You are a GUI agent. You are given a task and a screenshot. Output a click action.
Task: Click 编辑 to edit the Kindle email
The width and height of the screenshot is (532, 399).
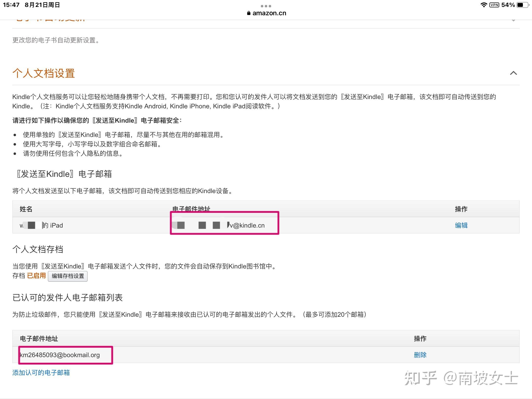(x=461, y=225)
